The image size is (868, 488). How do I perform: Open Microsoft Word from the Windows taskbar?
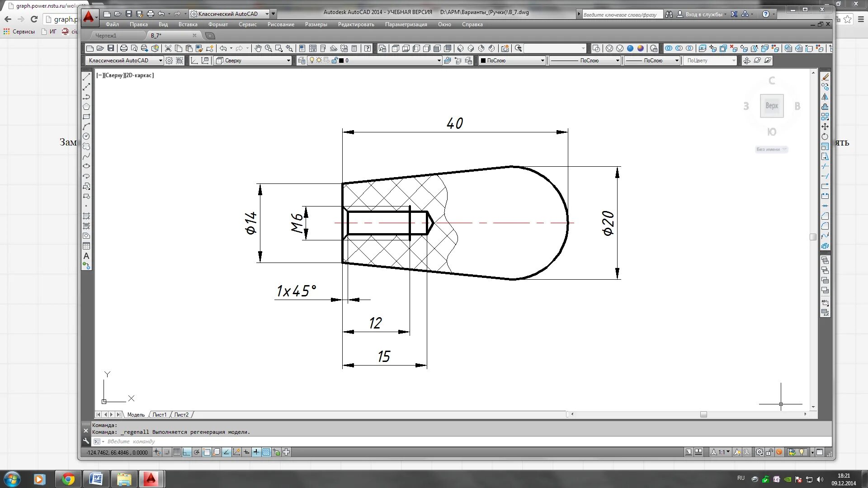point(96,479)
